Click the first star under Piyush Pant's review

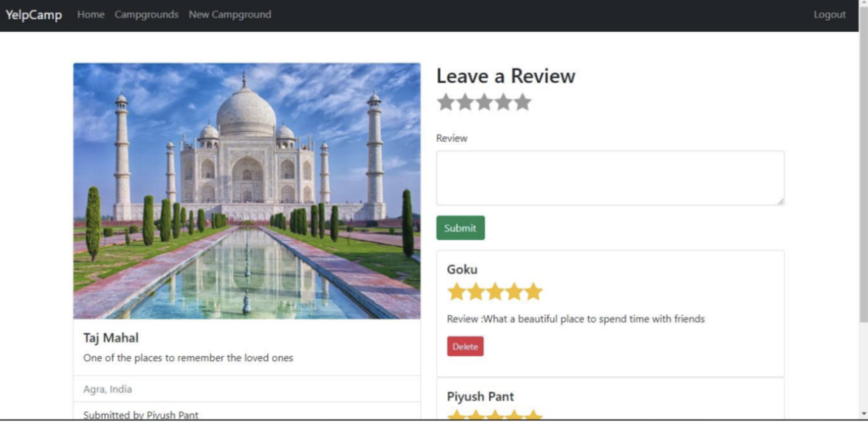pos(456,415)
